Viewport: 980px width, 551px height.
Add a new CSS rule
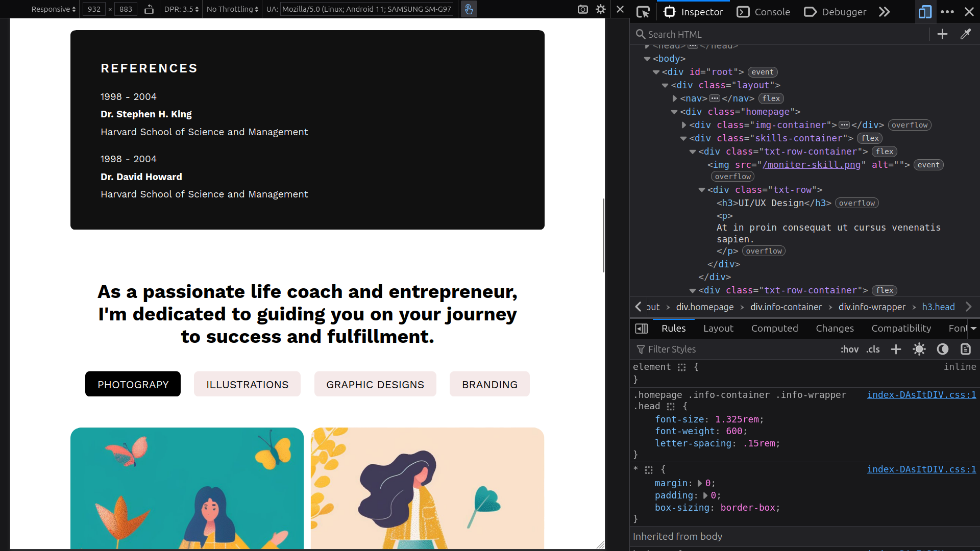tap(896, 349)
